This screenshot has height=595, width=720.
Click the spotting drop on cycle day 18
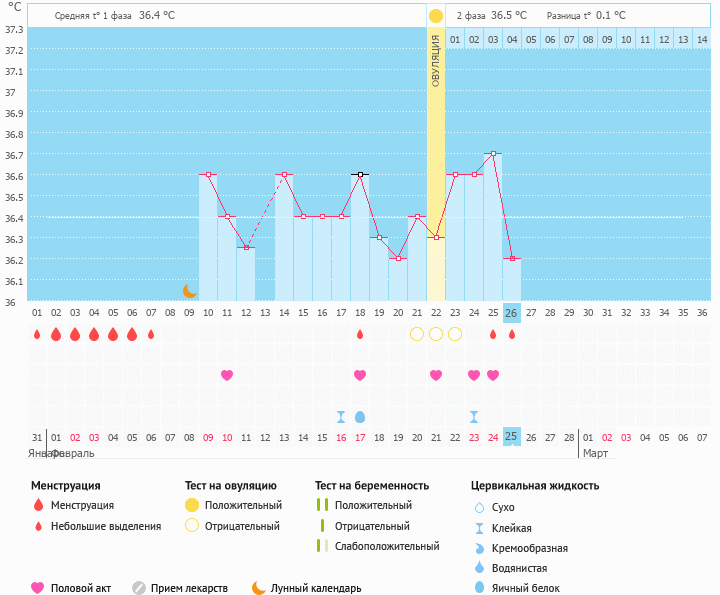coord(360,334)
